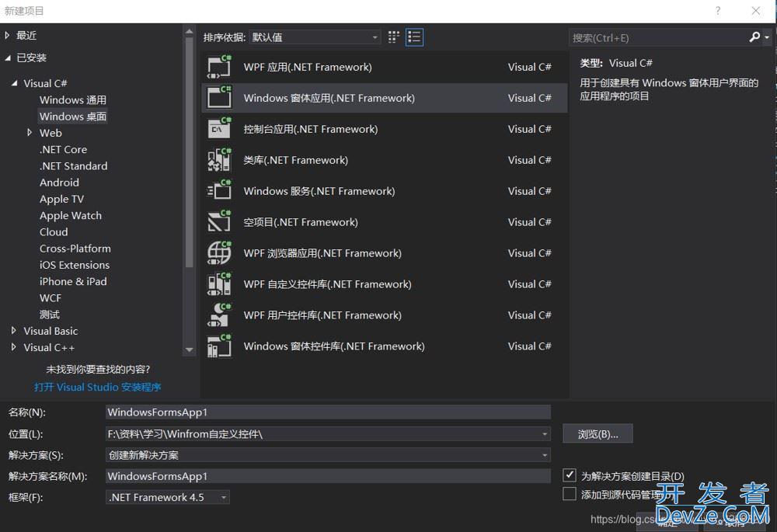Image resolution: width=777 pixels, height=532 pixels.
Task: Select Android category
Action: pos(59,183)
